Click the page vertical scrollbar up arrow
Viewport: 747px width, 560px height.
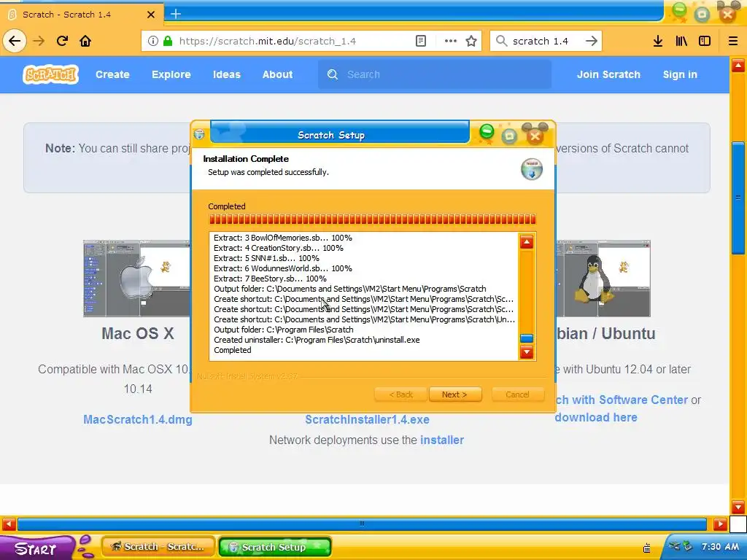tap(738, 65)
